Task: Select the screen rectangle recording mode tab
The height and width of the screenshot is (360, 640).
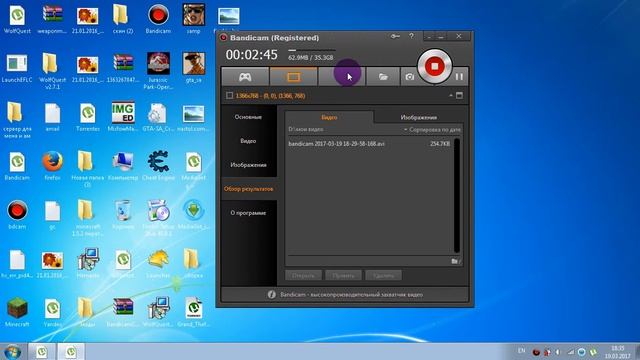Action: pyautogui.click(x=293, y=77)
